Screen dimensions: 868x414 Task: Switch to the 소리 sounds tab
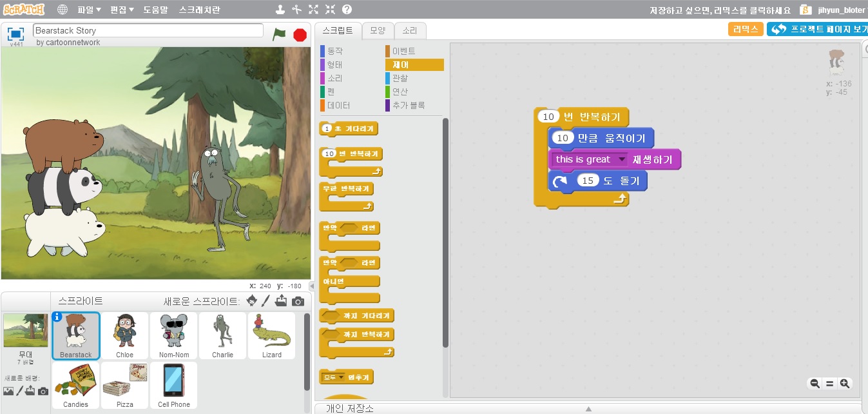[x=410, y=30]
